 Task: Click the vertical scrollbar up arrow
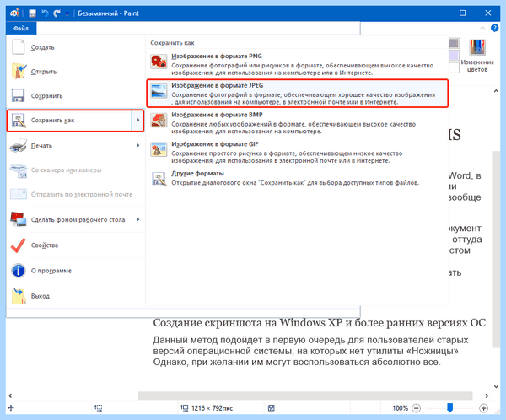click(x=496, y=91)
